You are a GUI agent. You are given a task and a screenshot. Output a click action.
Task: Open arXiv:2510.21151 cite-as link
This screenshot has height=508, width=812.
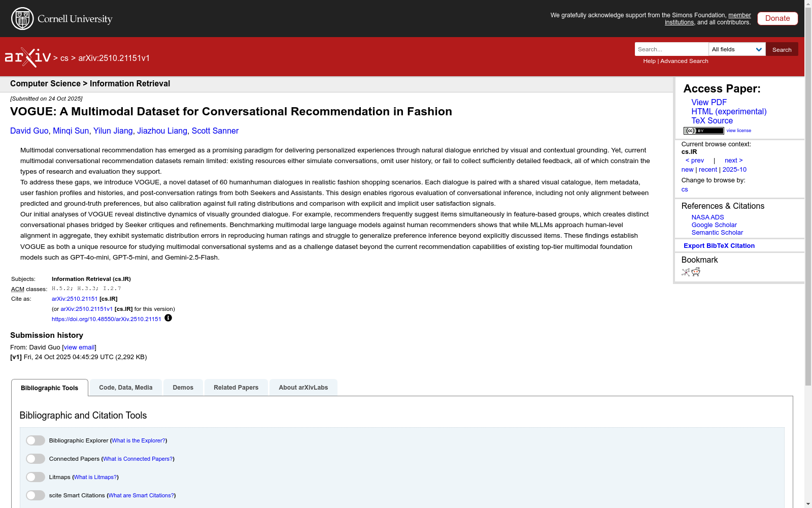tap(75, 299)
